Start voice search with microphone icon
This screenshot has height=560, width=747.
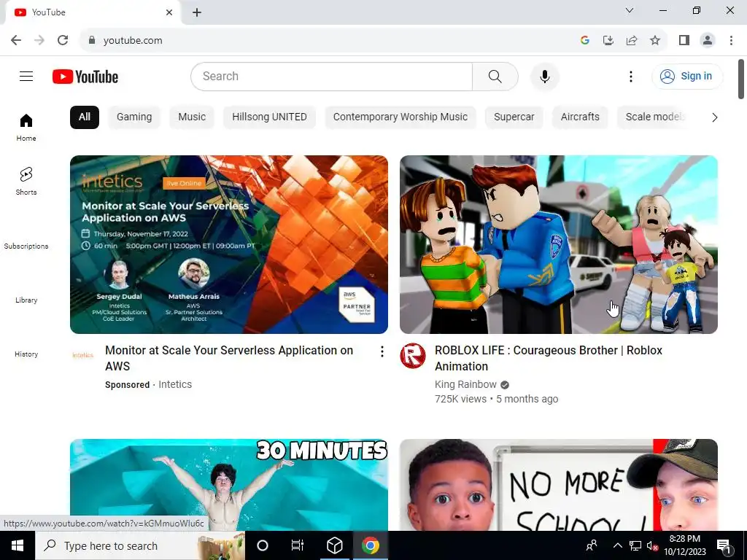544,76
